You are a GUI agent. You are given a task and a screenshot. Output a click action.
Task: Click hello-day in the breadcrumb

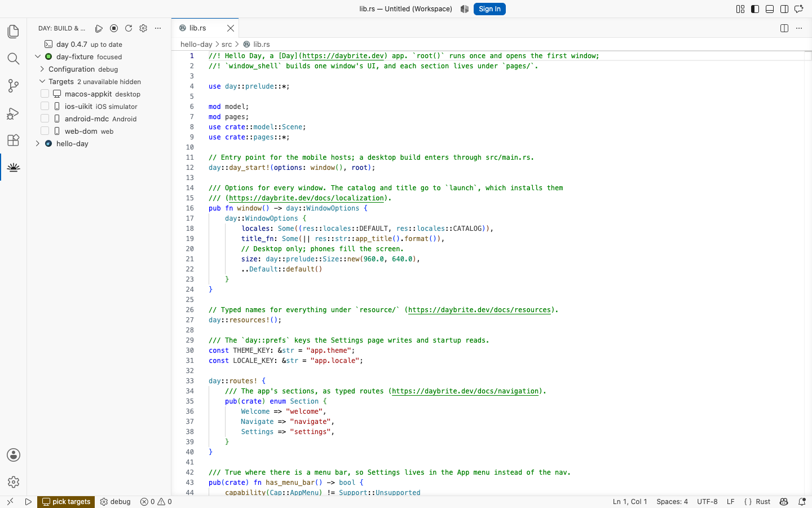(x=196, y=44)
